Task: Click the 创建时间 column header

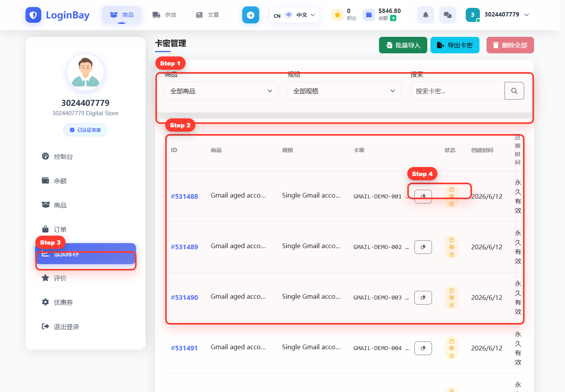Action: (x=482, y=150)
